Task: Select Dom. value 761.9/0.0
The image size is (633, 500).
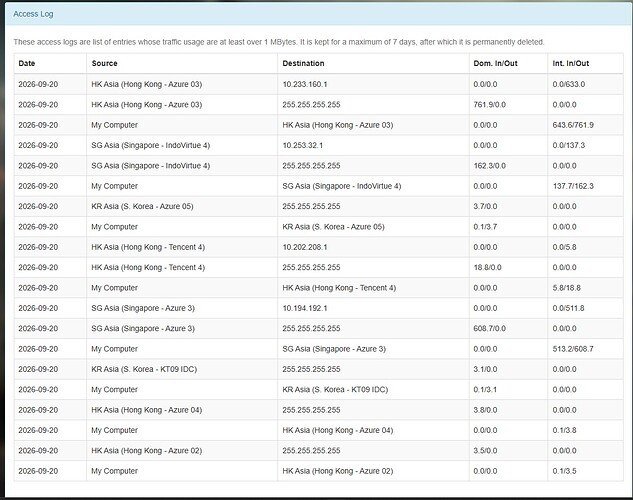Action: [x=489, y=105]
